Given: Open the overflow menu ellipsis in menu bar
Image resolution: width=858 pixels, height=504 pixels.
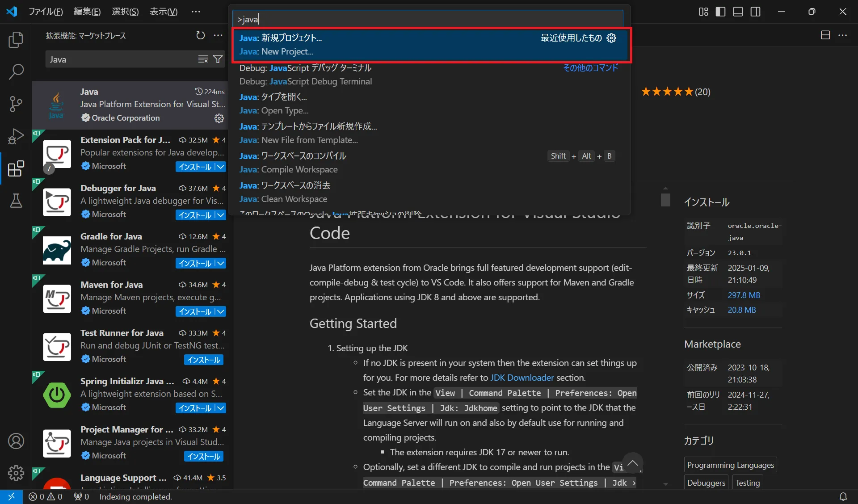Looking at the screenshot, I should point(196,12).
